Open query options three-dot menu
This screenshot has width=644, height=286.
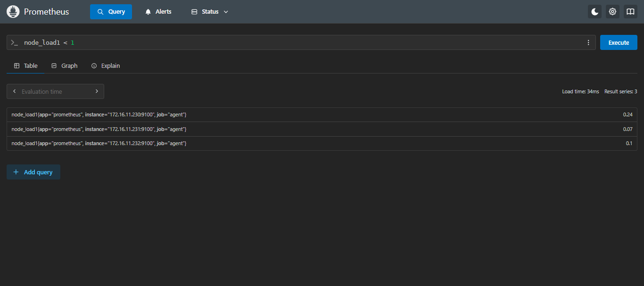(x=588, y=42)
